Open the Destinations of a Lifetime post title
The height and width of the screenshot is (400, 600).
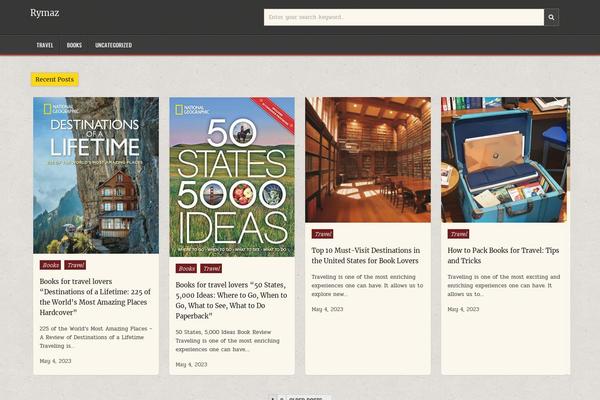[x=95, y=297]
